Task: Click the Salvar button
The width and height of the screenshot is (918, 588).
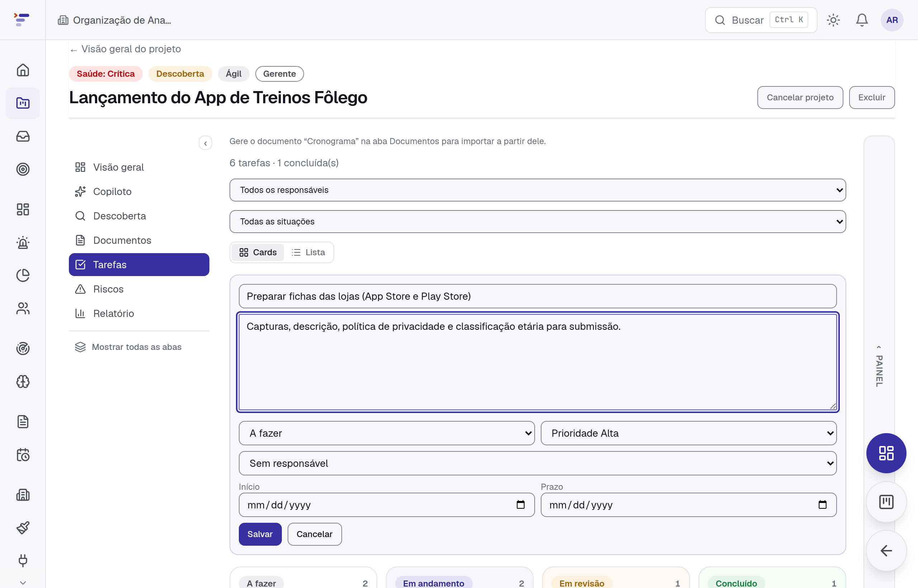Action: tap(260, 534)
